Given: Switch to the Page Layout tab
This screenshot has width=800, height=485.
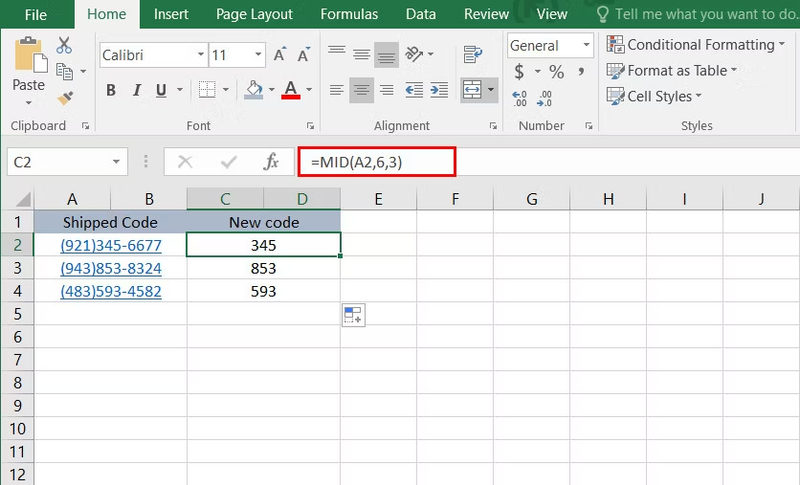Looking at the screenshot, I should (x=254, y=14).
